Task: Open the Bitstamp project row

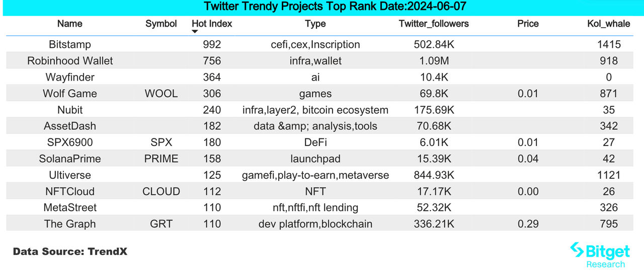Action: 322,44
